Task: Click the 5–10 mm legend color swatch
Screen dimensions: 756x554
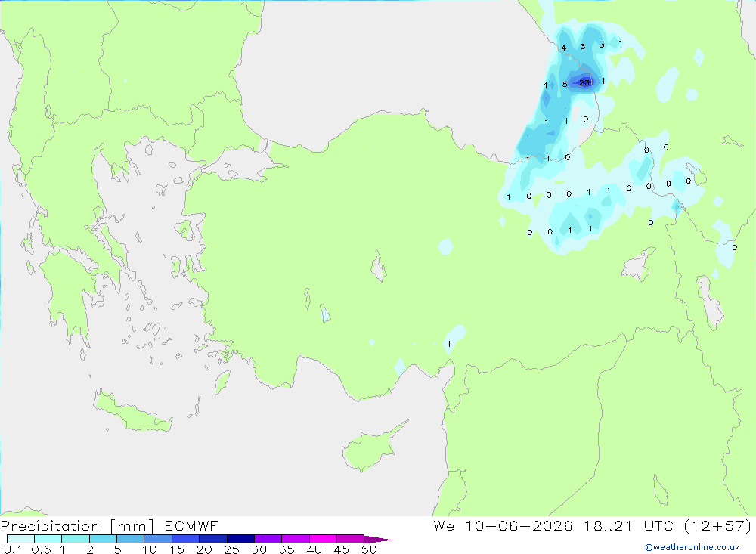Action: [x=131, y=539]
